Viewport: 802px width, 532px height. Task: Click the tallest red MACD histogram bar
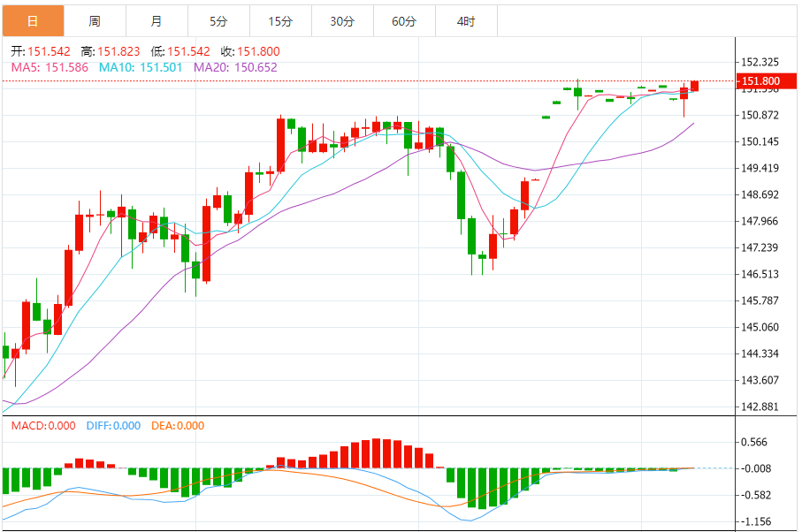click(x=377, y=453)
